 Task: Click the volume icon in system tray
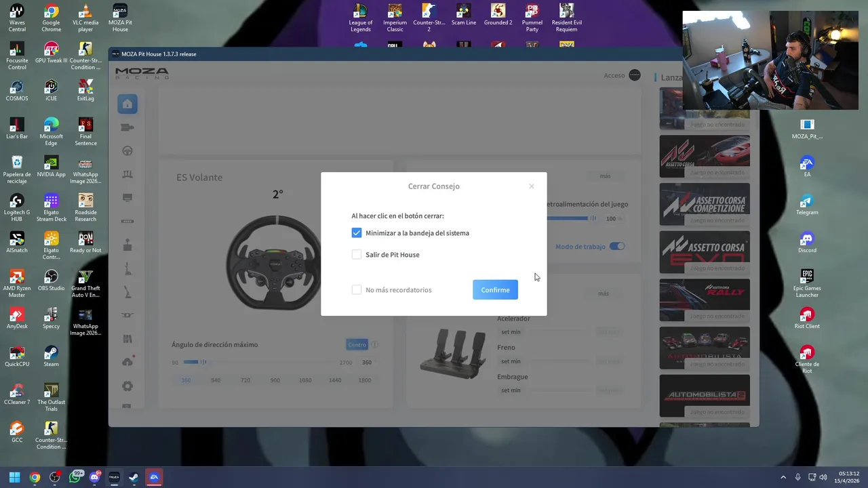point(823,477)
